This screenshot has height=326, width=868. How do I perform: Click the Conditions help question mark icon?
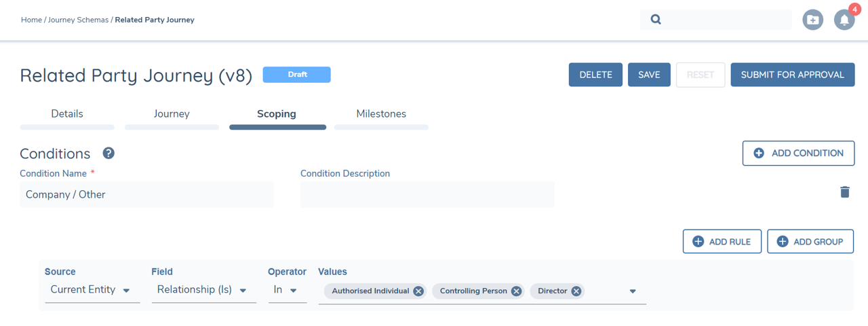point(108,153)
